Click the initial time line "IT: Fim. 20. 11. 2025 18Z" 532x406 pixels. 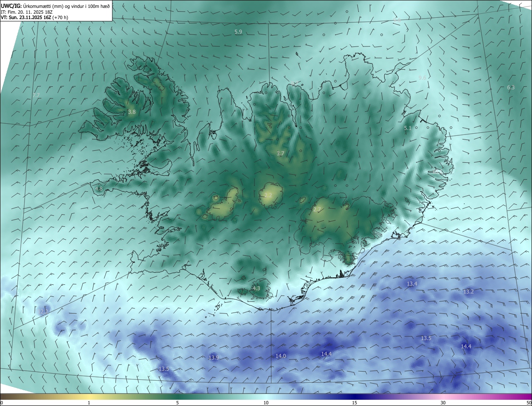(x=27, y=12)
